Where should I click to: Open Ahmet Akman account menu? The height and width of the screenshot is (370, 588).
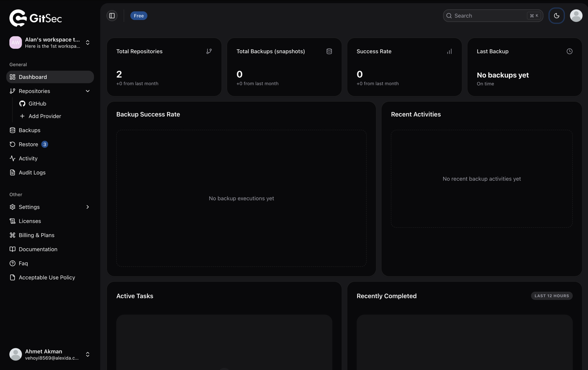(50, 354)
